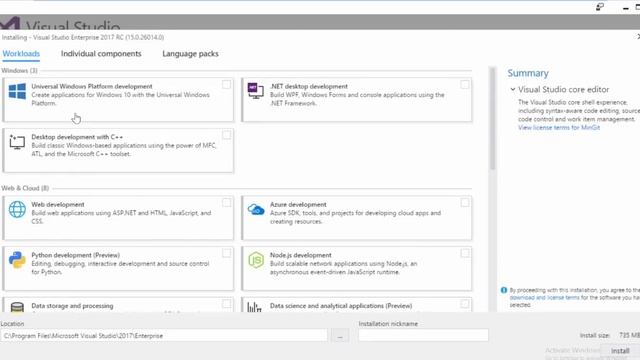
Task: Click the 'Web & Cloud (8)' section heading
Action: coord(25,188)
